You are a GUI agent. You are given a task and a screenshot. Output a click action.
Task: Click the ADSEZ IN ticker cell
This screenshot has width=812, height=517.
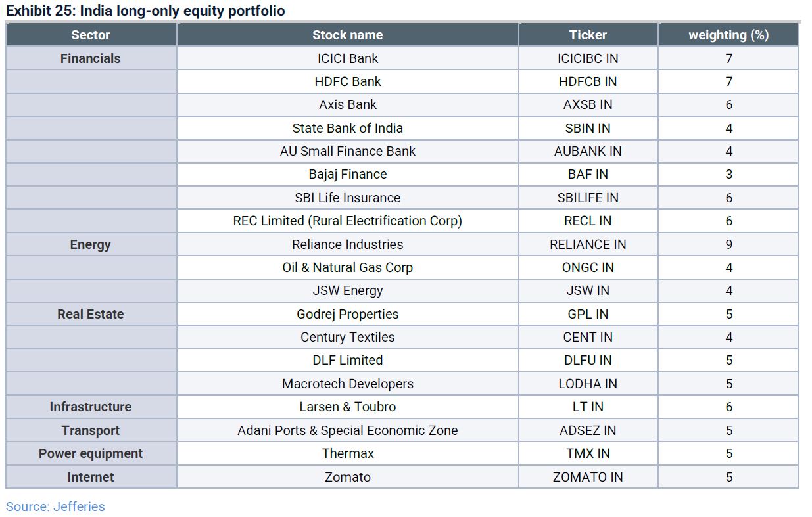point(588,430)
